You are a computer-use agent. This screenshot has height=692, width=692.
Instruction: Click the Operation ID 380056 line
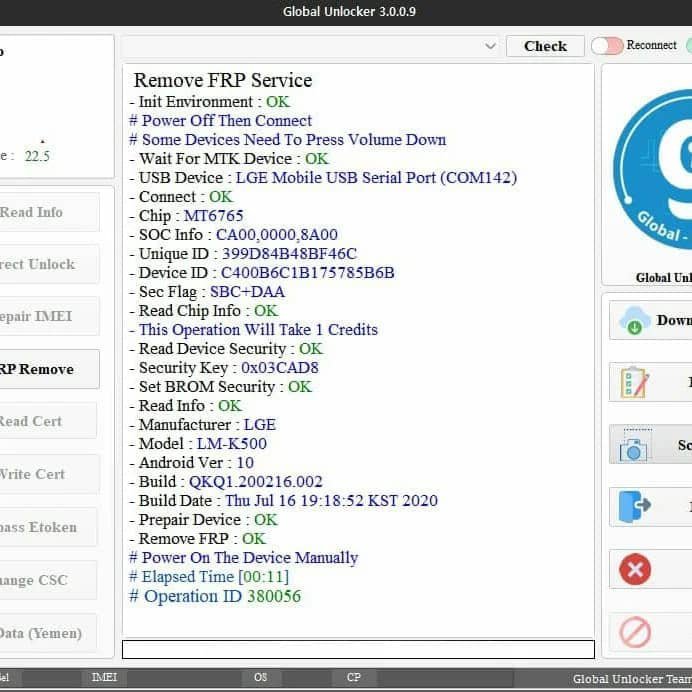215,596
